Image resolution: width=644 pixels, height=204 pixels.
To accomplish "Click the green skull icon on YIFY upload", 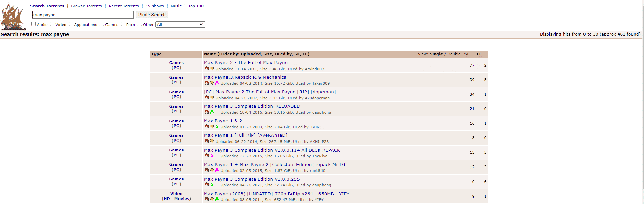I will click(x=217, y=199).
